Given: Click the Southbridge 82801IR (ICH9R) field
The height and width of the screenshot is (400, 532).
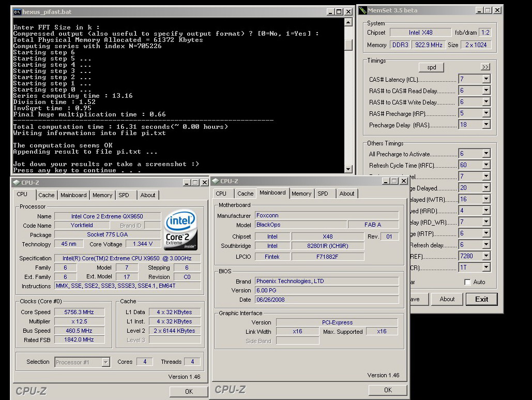Looking at the screenshot, I should coord(328,246).
